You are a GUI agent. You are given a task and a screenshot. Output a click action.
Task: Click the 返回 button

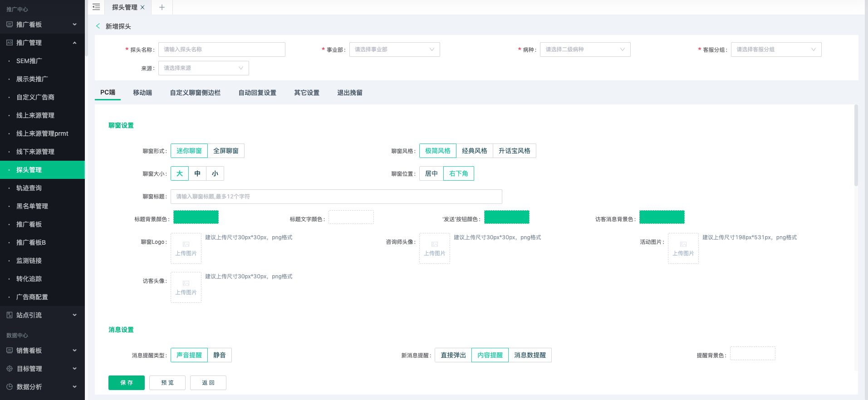(208, 383)
